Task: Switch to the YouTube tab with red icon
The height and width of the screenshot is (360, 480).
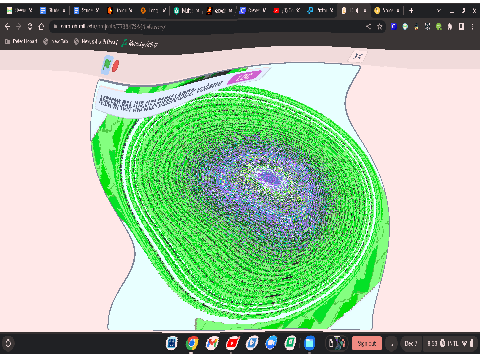Action: (287, 11)
